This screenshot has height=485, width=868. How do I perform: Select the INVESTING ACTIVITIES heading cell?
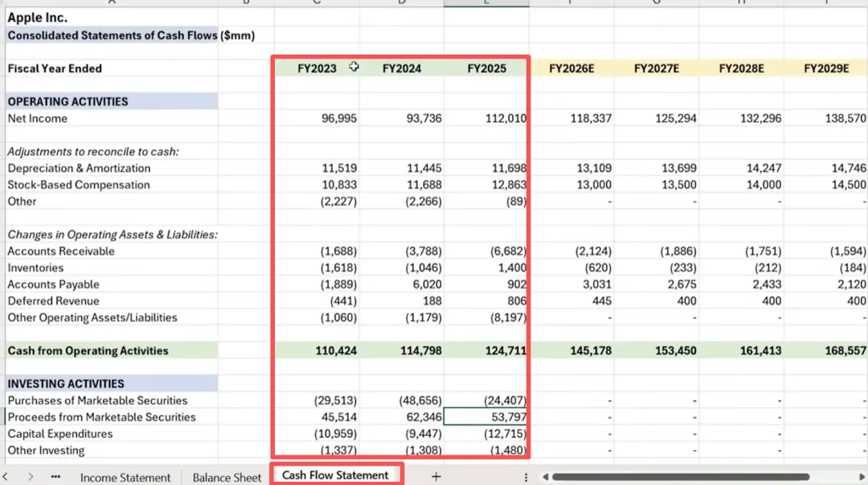click(112, 384)
